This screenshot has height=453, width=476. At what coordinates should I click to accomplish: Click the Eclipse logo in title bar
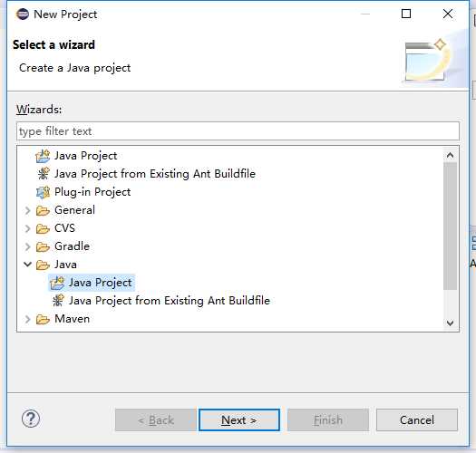[x=23, y=14]
